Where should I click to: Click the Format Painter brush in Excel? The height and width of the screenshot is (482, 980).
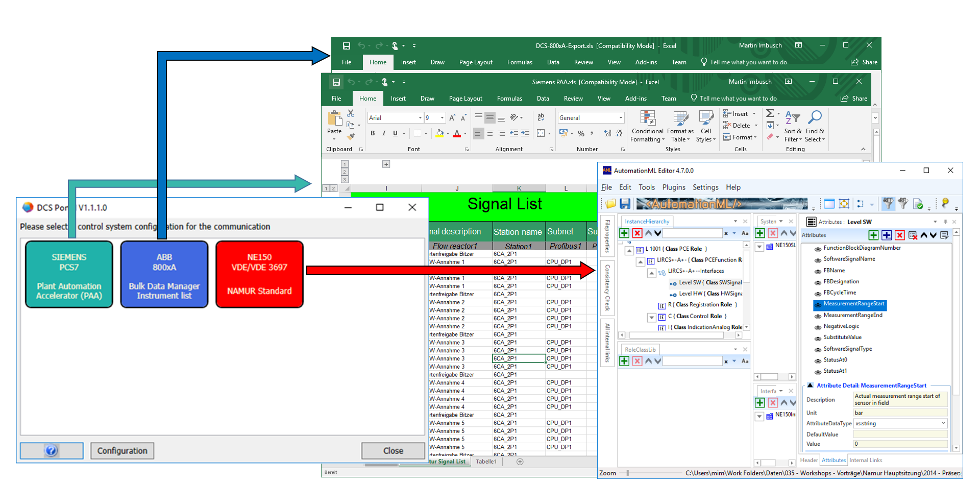(351, 136)
